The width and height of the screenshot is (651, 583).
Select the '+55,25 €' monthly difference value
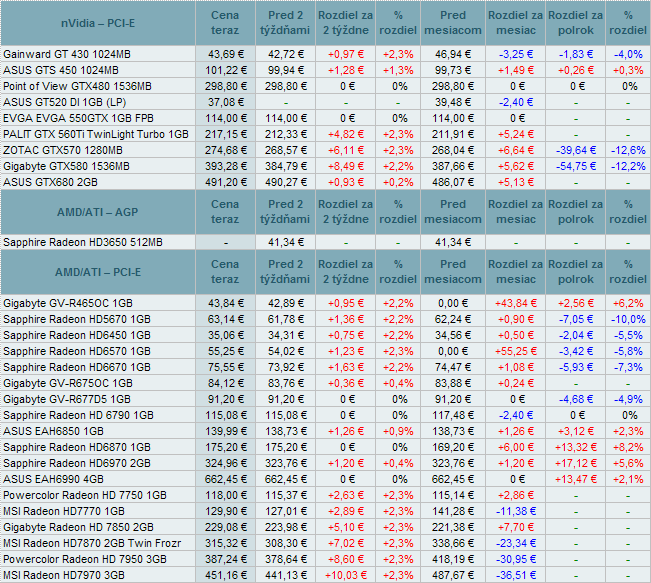click(x=516, y=351)
